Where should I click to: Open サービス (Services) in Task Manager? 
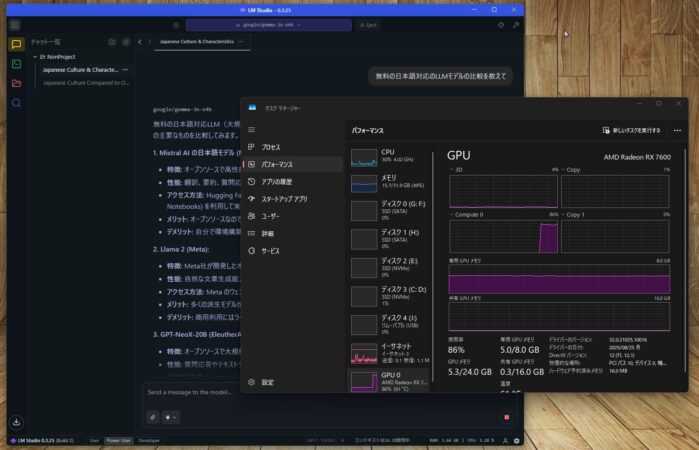[x=292, y=251]
